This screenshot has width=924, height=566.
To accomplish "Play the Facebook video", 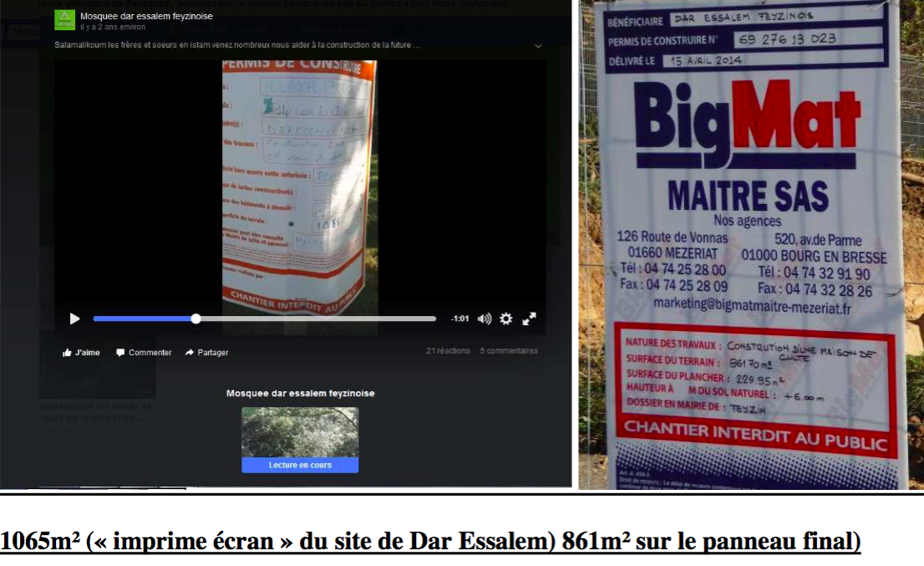I will [x=74, y=319].
